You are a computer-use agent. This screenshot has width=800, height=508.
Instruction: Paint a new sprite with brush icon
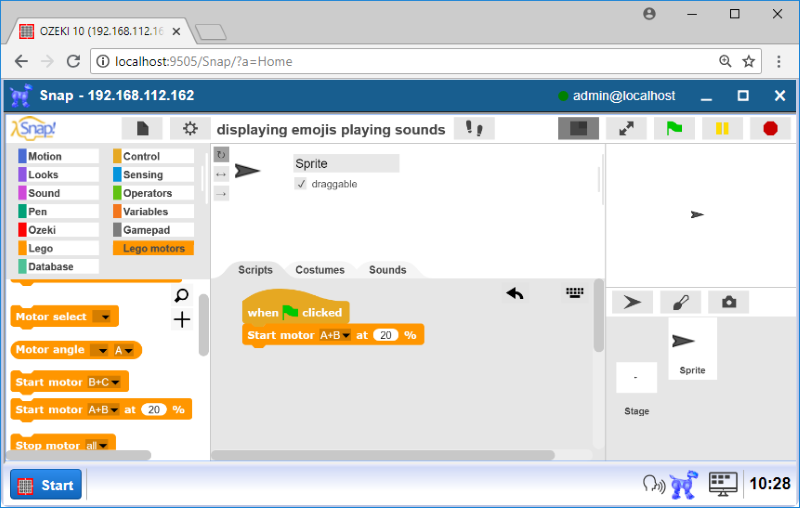(x=680, y=302)
